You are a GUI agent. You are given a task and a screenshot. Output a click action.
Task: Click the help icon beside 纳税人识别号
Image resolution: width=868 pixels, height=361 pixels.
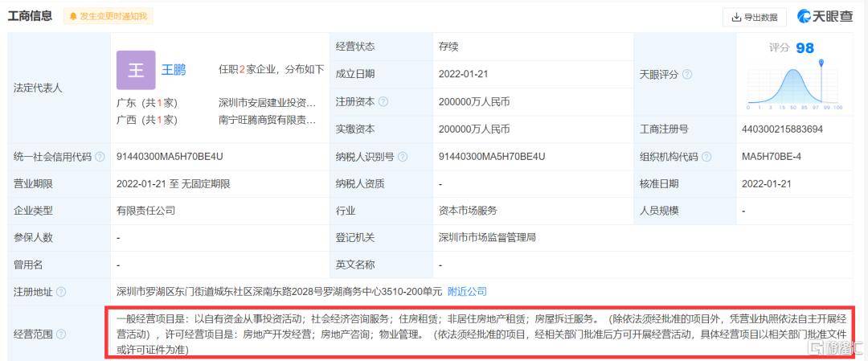pyautogui.click(x=402, y=157)
